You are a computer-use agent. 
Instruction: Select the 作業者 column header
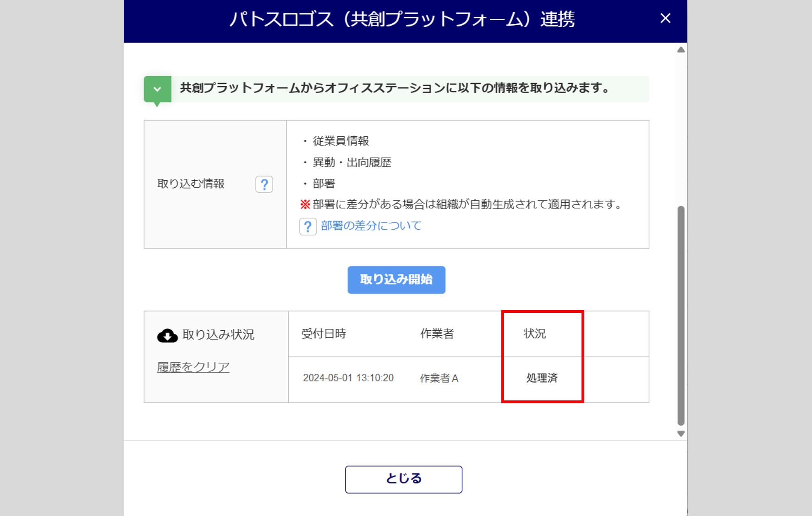click(437, 334)
